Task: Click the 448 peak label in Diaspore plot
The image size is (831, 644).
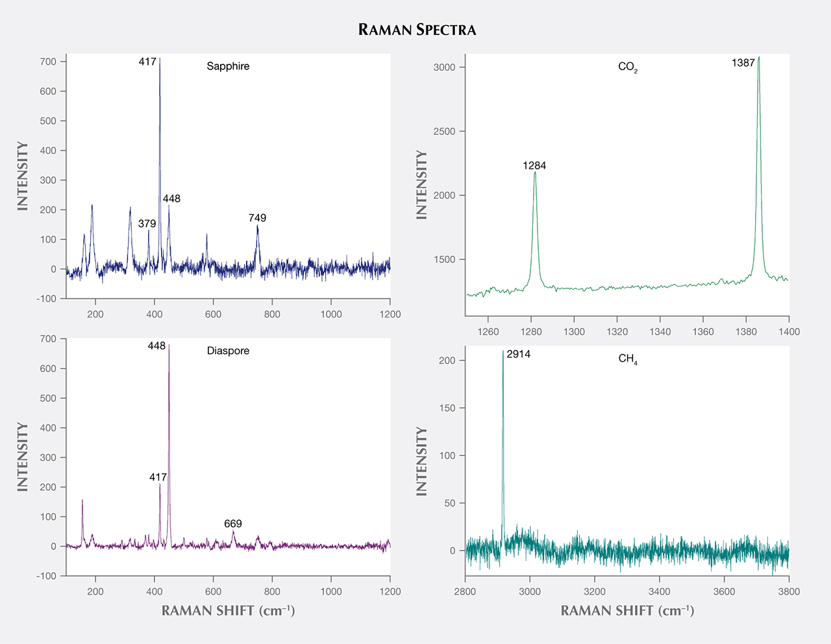Action: (x=156, y=346)
